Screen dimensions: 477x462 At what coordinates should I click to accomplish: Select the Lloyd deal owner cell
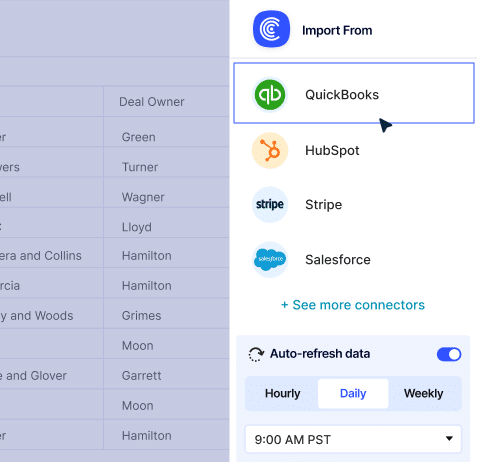[166, 222]
